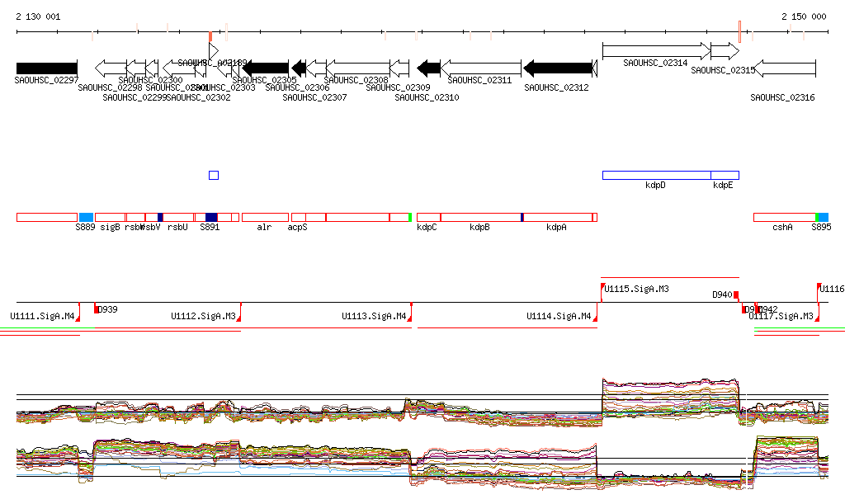Click the black SAOUHSC_02297 gene block
The image size is (845, 504).
(x=47, y=68)
